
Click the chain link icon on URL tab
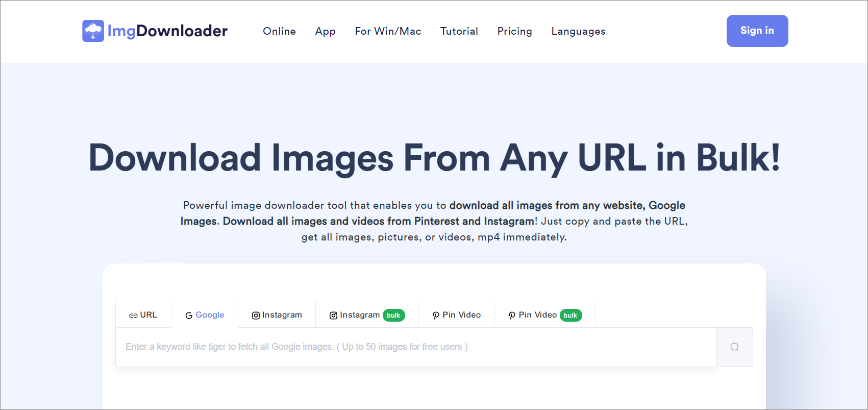point(133,316)
